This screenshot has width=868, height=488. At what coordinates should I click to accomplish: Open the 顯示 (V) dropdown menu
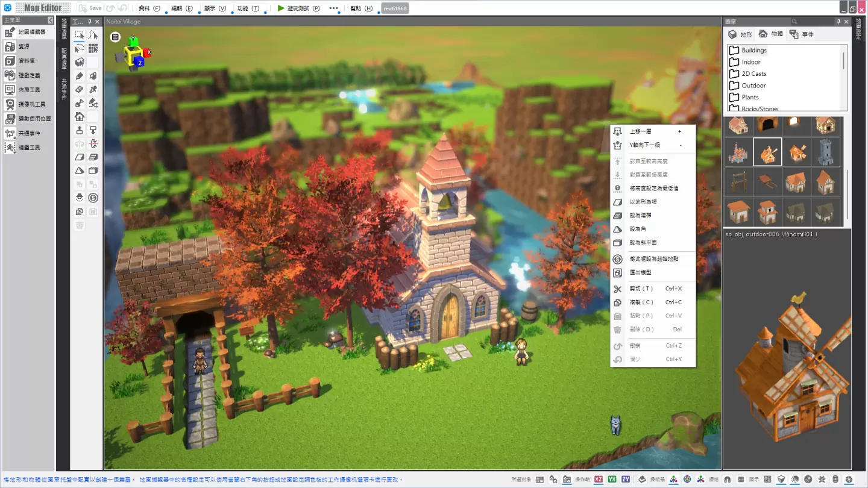[x=215, y=8]
